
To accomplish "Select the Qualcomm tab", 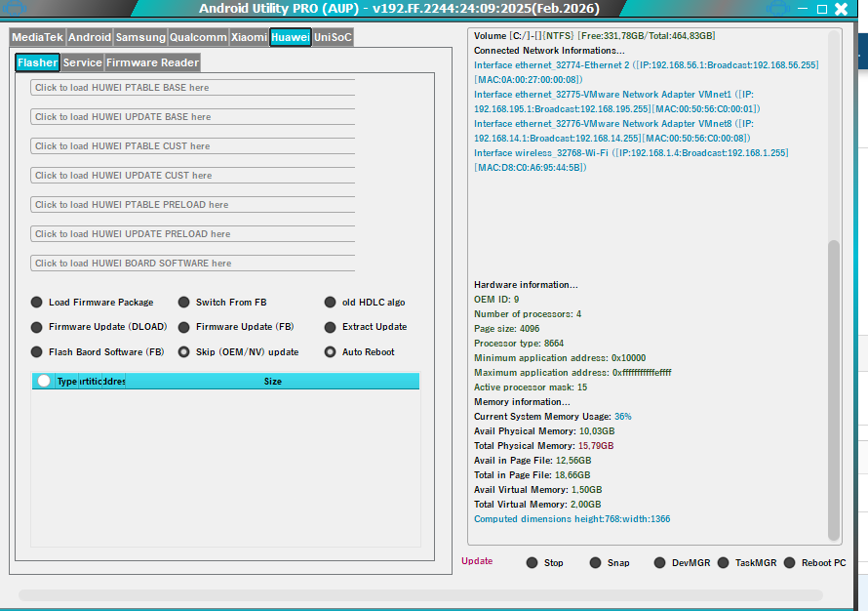I will pyautogui.click(x=198, y=37).
